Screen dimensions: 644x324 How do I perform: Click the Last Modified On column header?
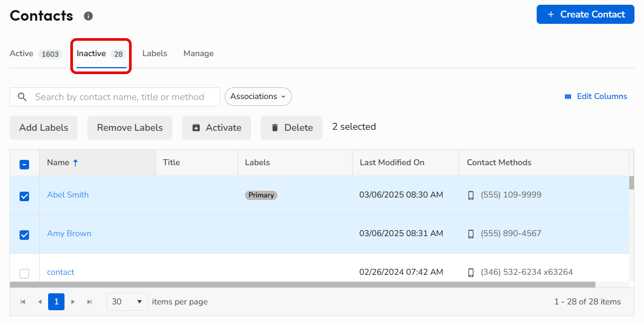pos(406,163)
